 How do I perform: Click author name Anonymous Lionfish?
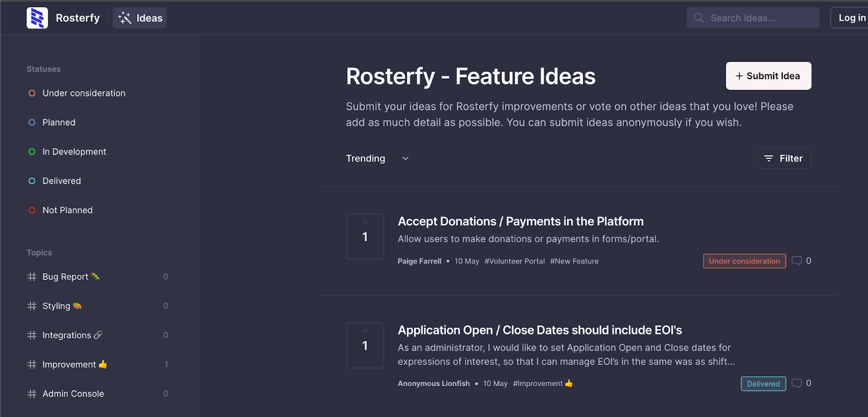click(433, 383)
